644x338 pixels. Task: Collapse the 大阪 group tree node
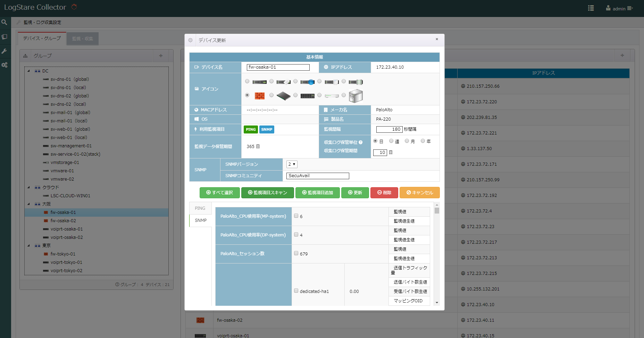coord(28,204)
